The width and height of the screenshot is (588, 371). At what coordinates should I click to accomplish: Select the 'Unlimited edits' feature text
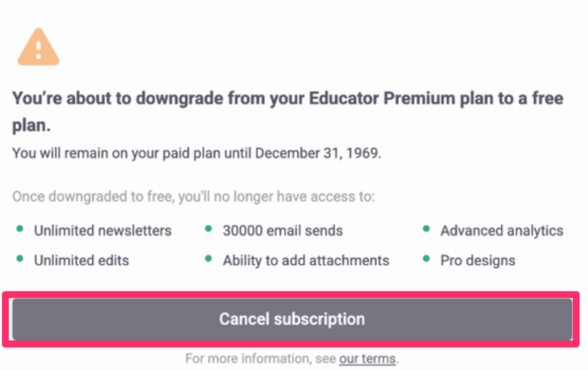tap(81, 260)
